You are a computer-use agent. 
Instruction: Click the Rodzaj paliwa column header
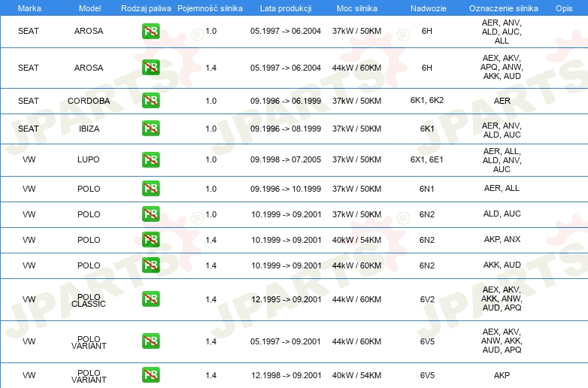coord(146,8)
